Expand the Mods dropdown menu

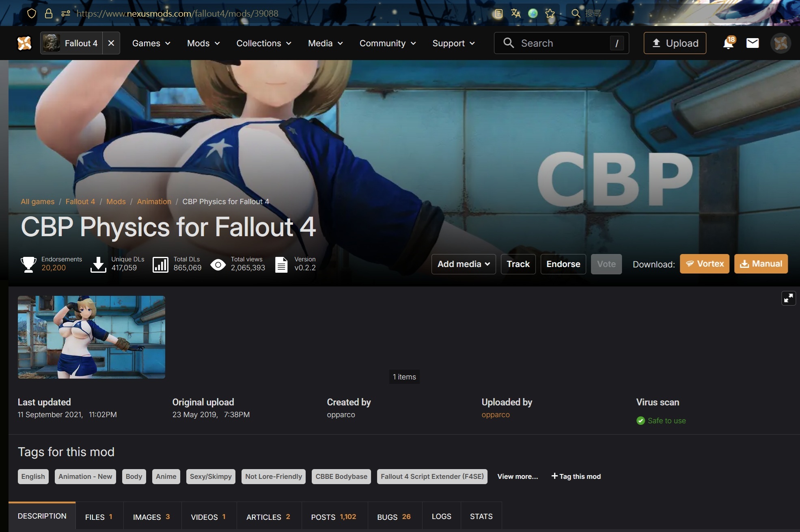coord(203,43)
